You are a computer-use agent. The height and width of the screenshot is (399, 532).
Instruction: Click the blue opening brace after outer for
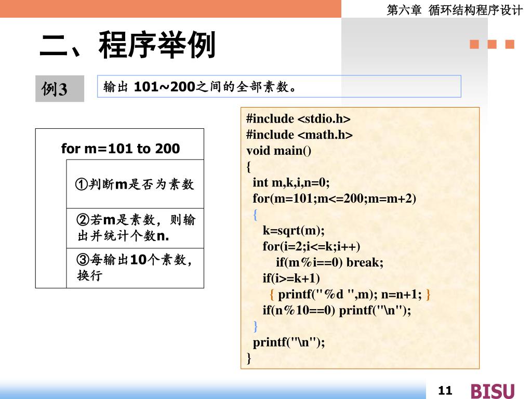point(255,215)
